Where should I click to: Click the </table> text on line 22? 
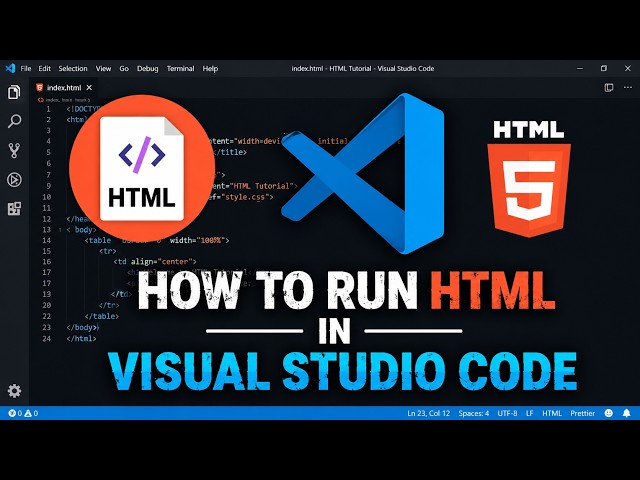[102, 316]
